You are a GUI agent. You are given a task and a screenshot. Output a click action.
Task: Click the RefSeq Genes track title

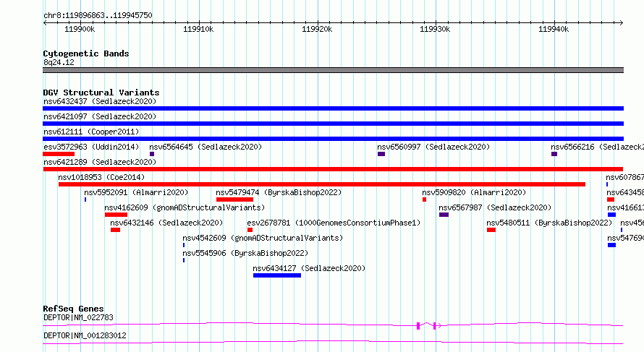tap(73, 309)
